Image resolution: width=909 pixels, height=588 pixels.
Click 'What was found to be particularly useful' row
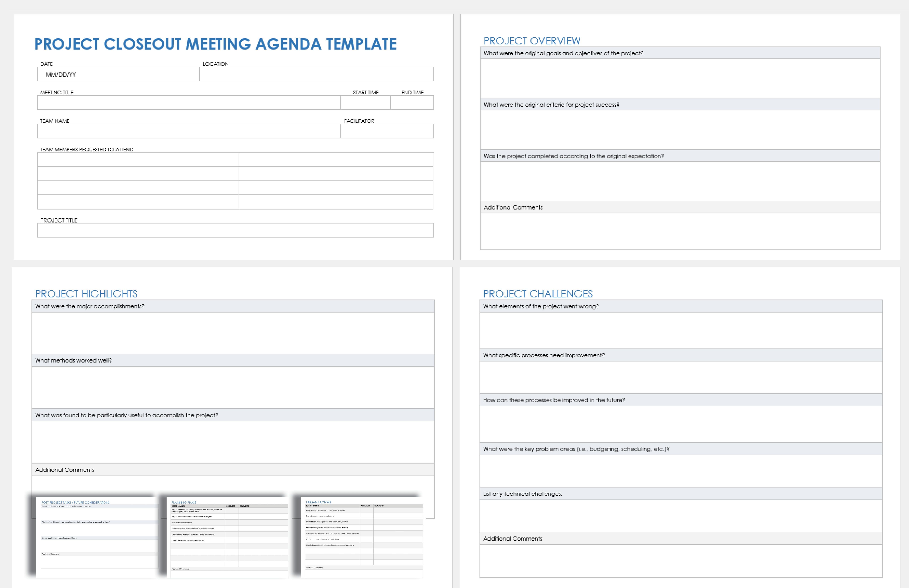[x=233, y=415]
